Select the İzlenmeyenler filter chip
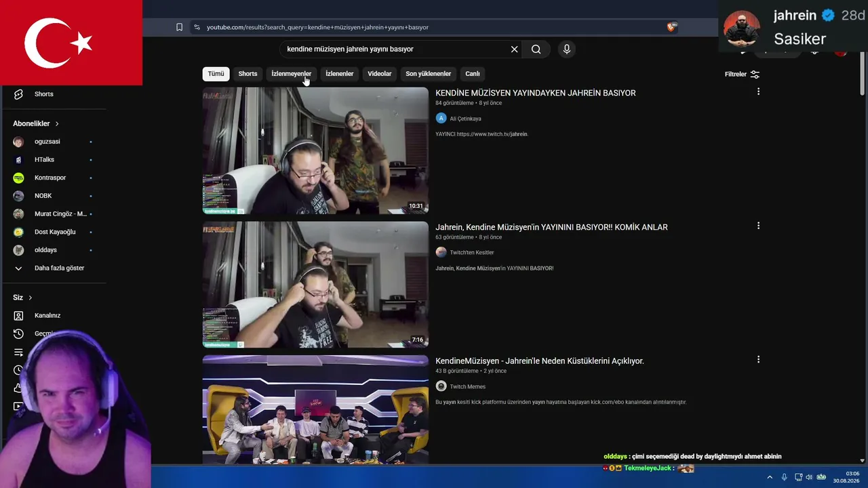 291,74
